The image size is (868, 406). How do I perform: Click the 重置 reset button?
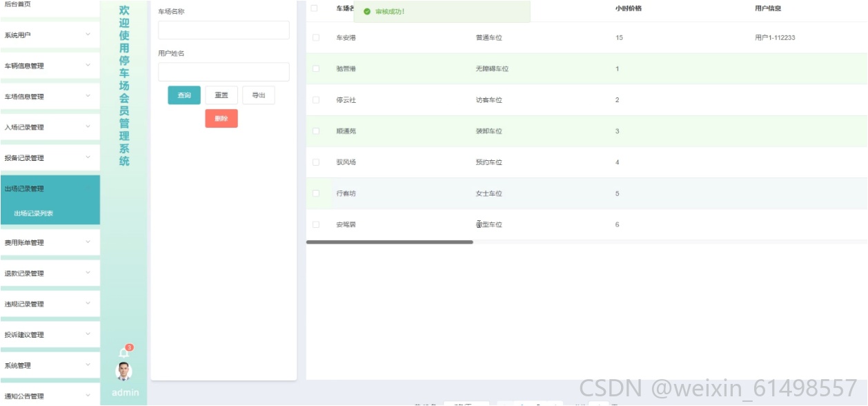click(221, 95)
